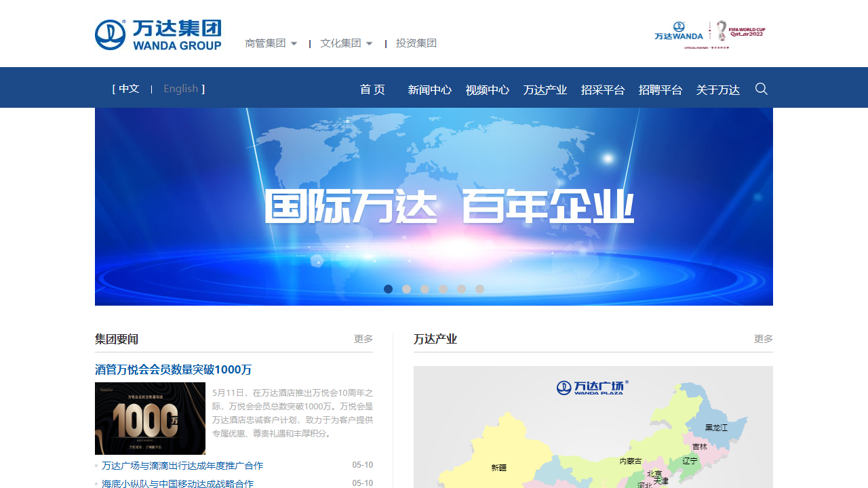Open the search magnifier icon
The width and height of the screenshot is (868, 488).
tap(762, 89)
